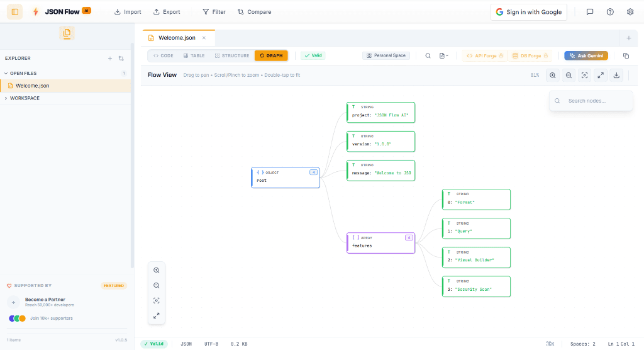The width and height of the screenshot is (644, 350).
Task: Open the Filter tool
Action: point(214,12)
